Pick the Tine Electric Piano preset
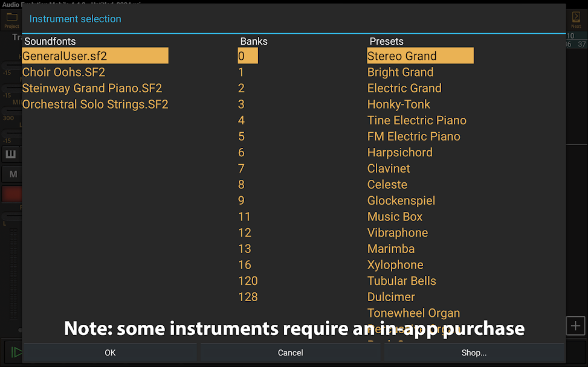This screenshot has width=588, height=367. pyautogui.click(x=416, y=120)
